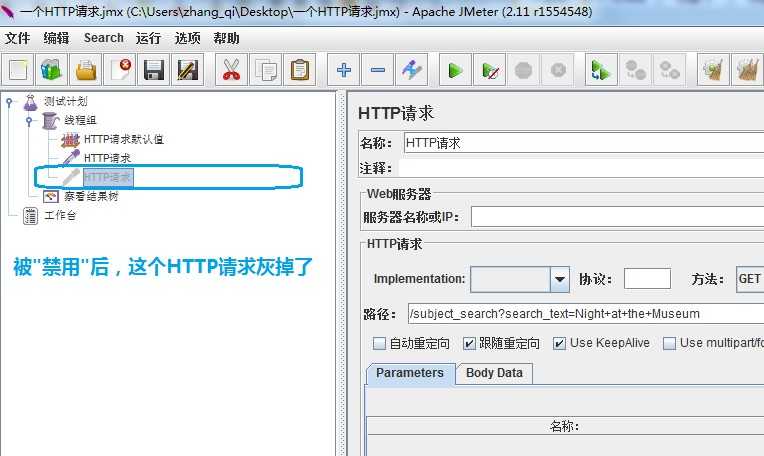
Task: Select the 工作台 tree node
Action: pyautogui.click(x=60, y=215)
